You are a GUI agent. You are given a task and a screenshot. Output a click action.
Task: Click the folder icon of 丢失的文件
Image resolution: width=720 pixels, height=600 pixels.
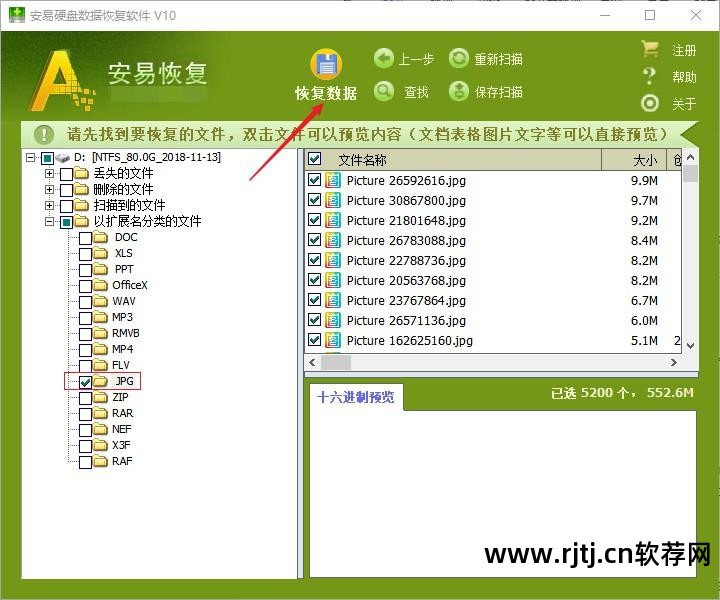(x=81, y=174)
